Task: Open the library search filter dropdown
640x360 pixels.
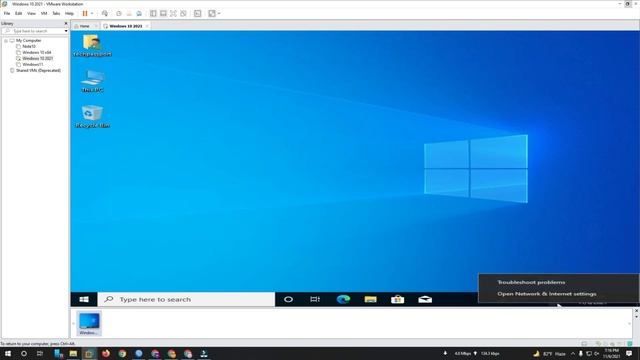Action: [66, 31]
